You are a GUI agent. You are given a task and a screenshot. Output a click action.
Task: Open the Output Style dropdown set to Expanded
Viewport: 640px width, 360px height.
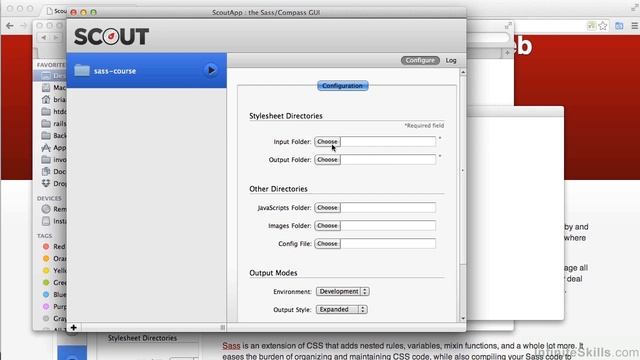click(342, 309)
